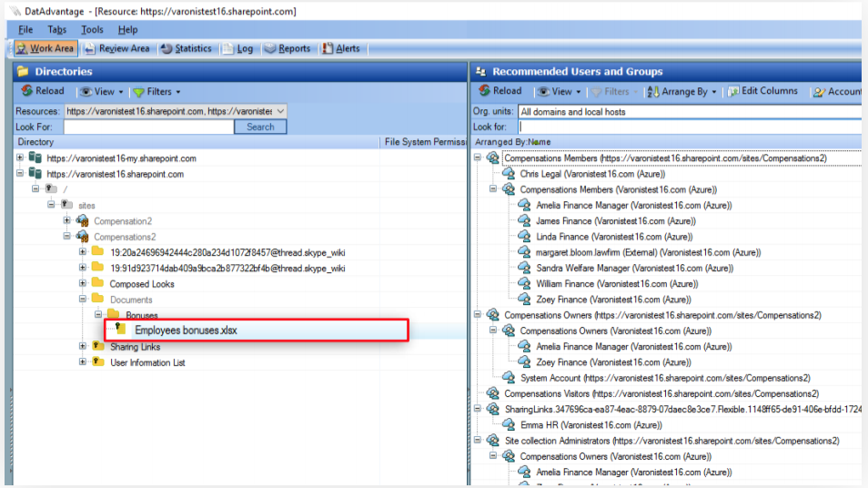Click the Search button
The height and width of the screenshot is (488, 868).
(260, 127)
